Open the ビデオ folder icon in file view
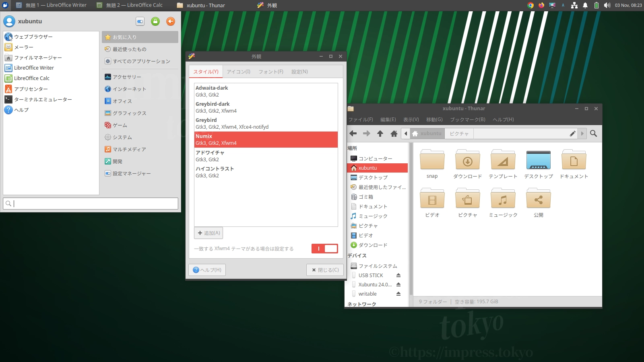 click(432, 198)
